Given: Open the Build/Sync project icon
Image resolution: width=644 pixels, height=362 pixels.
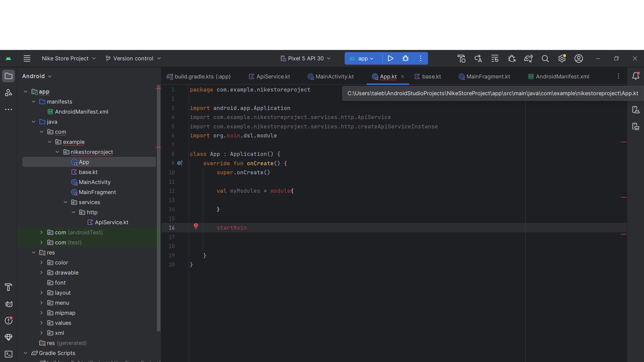Looking at the screenshot, I should pyautogui.click(x=461, y=58).
